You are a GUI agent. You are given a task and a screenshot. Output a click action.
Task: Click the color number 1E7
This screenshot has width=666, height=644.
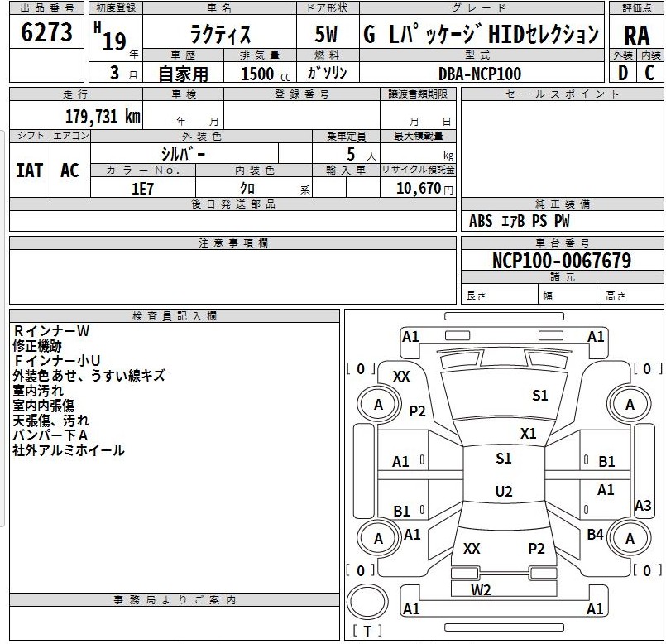(142, 188)
